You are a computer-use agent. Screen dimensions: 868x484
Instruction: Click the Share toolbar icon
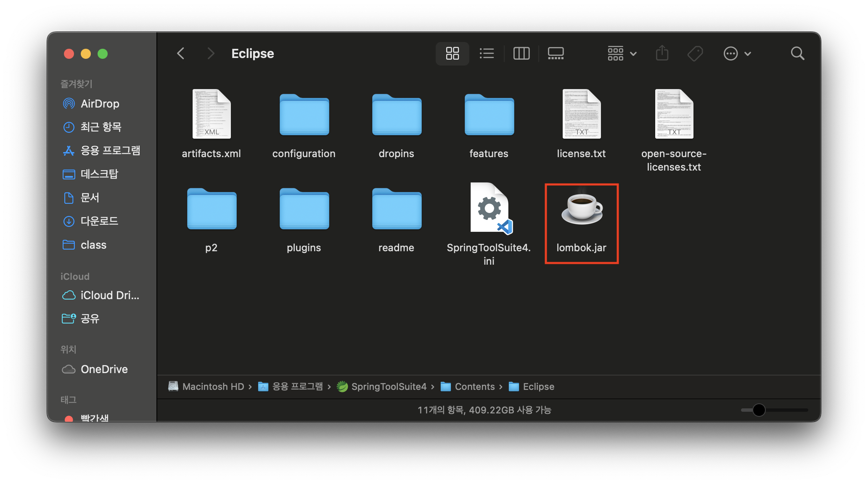point(662,53)
